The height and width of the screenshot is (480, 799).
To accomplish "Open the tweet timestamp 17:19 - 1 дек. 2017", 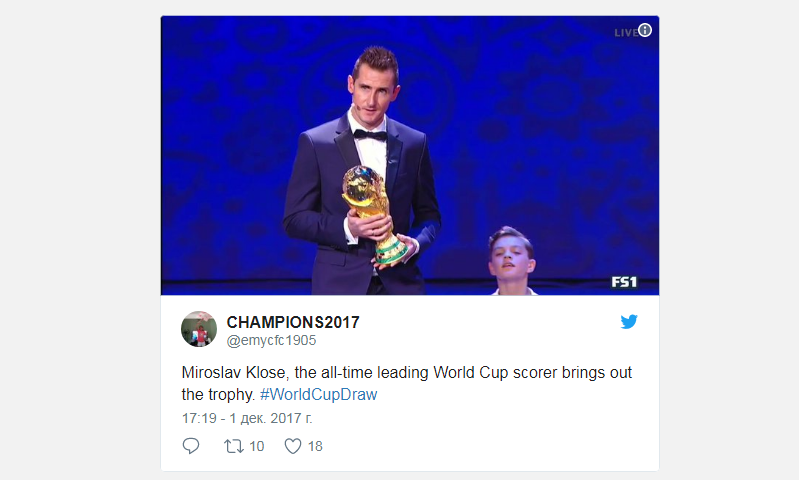I will point(245,416).
